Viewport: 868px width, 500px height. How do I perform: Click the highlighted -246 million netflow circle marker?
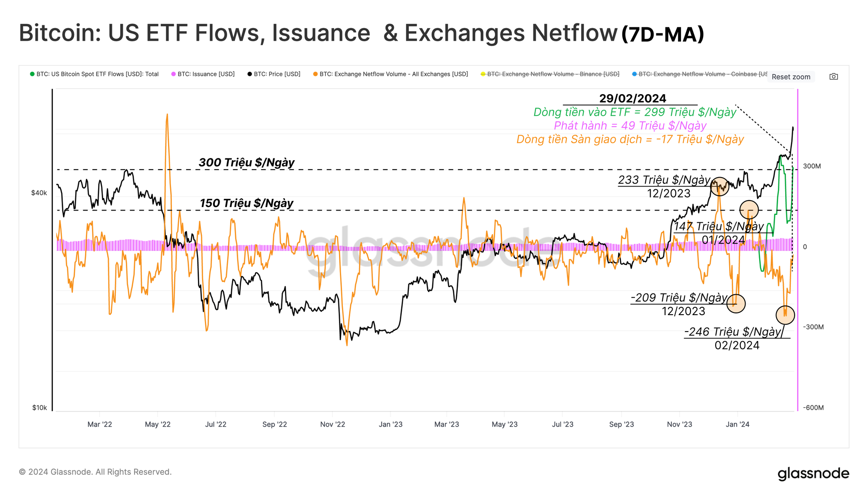click(x=785, y=315)
